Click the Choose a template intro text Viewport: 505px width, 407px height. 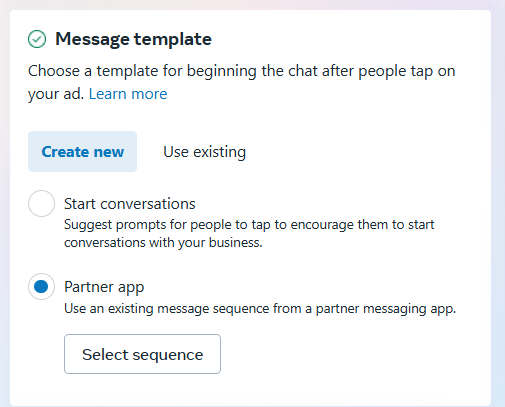tap(242, 82)
